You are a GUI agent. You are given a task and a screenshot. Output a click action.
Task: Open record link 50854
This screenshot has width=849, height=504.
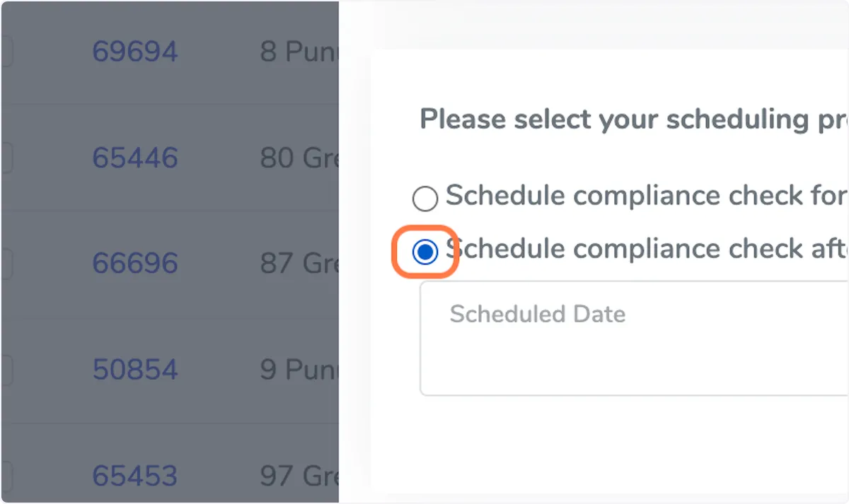[135, 370]
